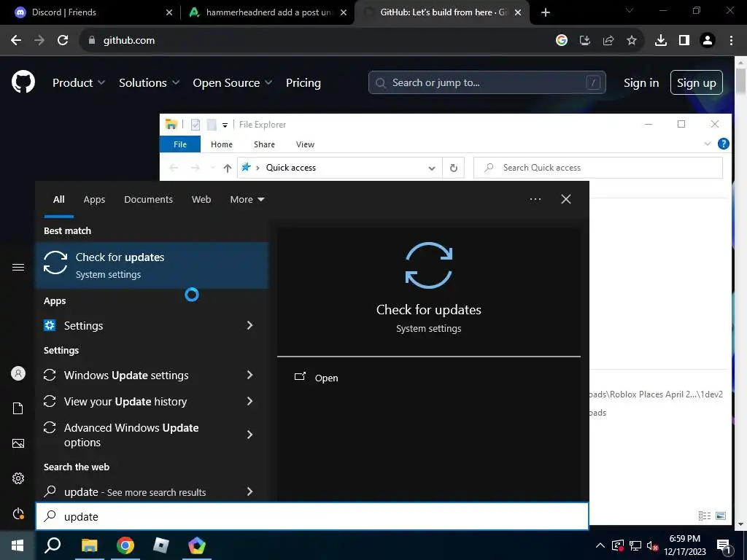Click the GitHub Octocat logo
This screenshot has width=747, height=560.
[23, 82]
